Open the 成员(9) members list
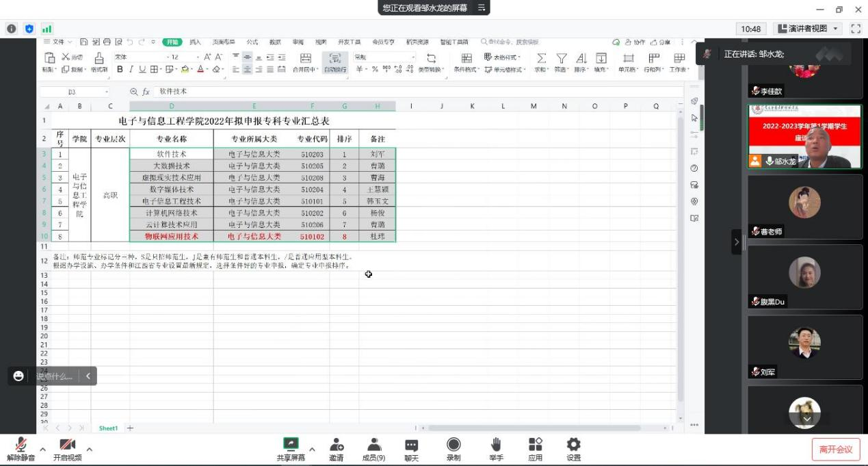 tap(373, 445)
